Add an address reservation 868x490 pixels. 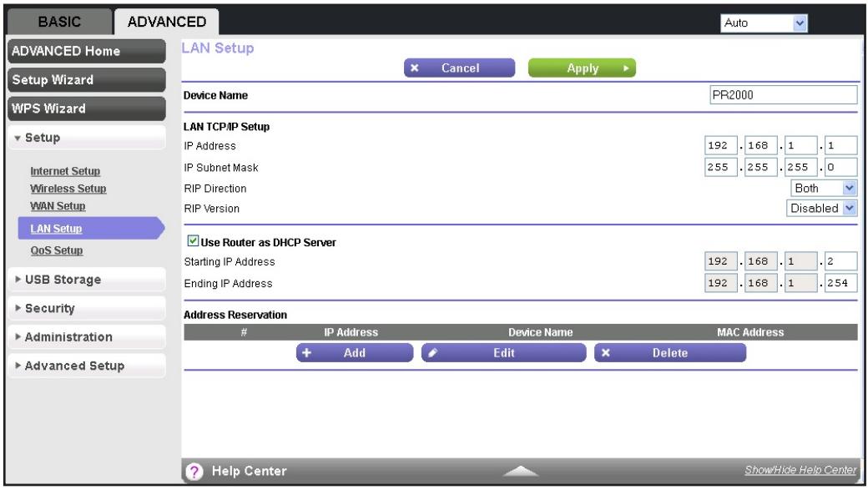(355, 353)
